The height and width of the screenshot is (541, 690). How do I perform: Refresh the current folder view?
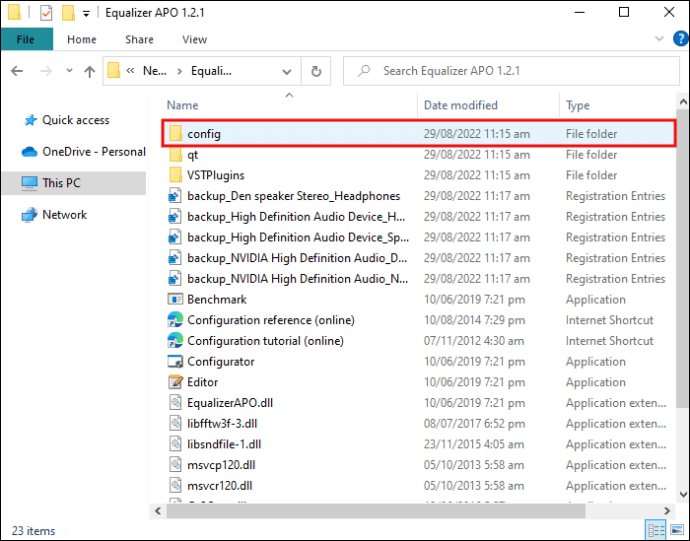tap(316, 71)
